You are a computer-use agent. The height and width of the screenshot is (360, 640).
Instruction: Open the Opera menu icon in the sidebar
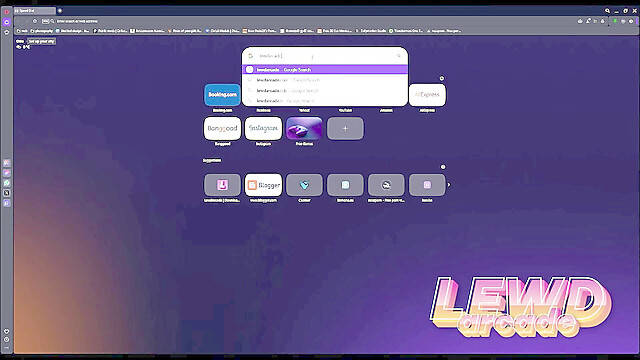click(x=7, y=12)
